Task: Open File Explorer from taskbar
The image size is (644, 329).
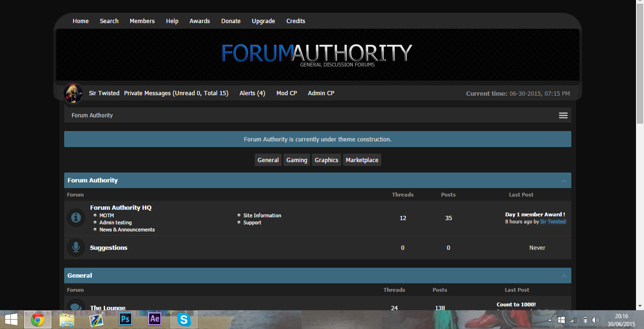Action: click(67, 320)
